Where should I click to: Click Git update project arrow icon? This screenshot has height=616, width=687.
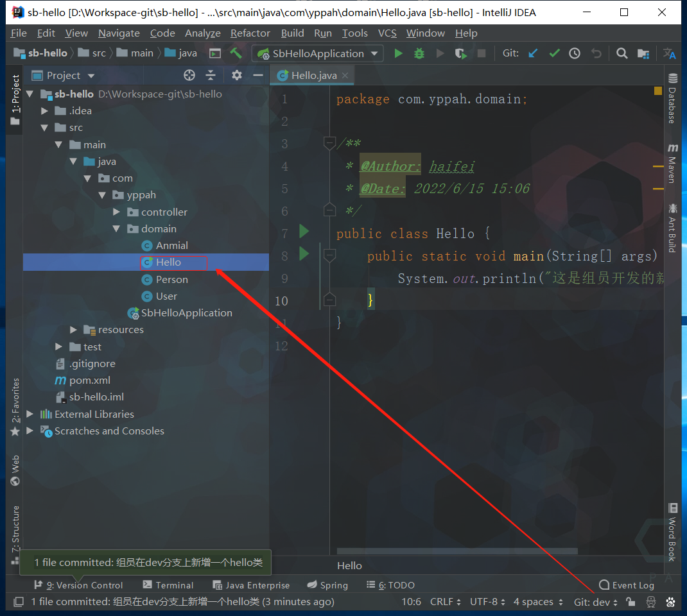(533, 54)
